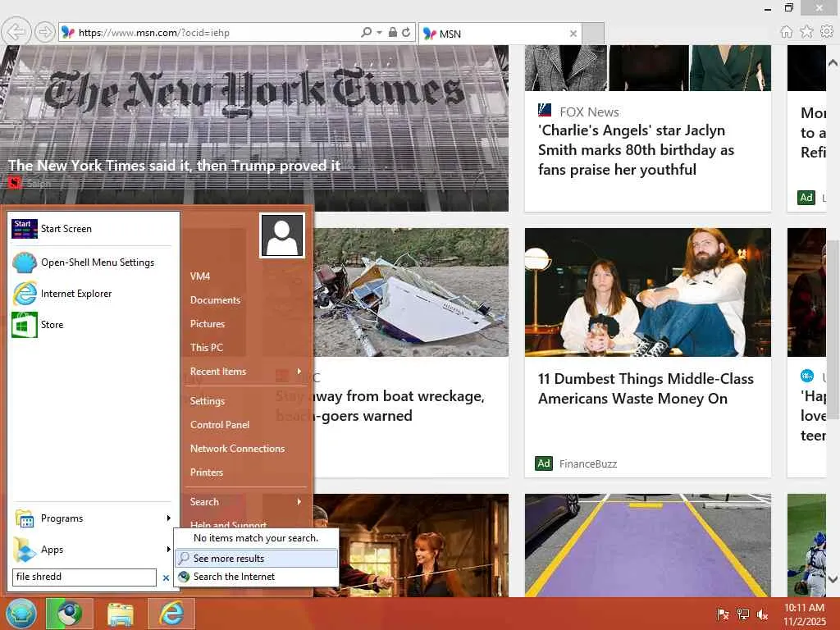Open a new blank tab
The image size is (840, 630).
coord(593,33)
